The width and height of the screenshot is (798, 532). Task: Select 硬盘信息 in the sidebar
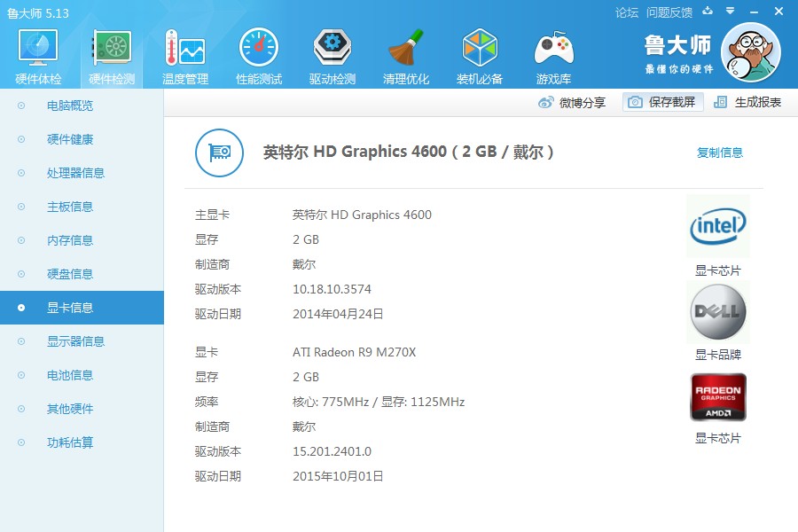tap(82, 274)
